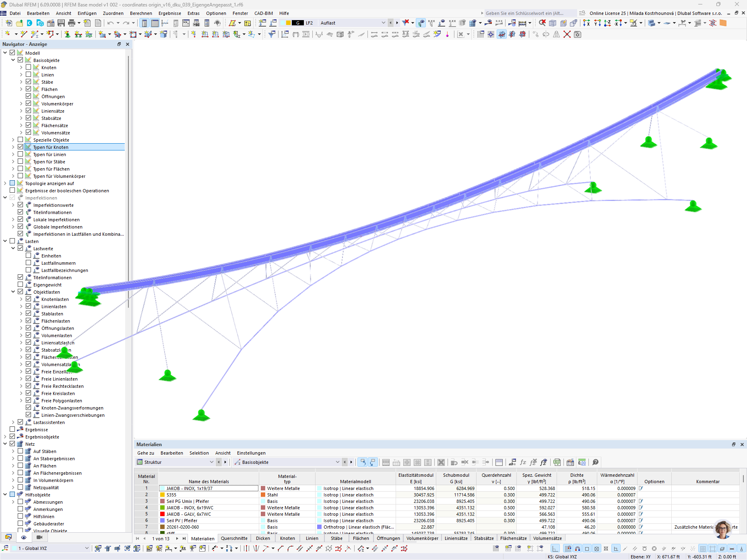Screen dimensions: 747x560
Task: Activate the table view icon next to navigator toggle
Action: click(x=154, y=23)
